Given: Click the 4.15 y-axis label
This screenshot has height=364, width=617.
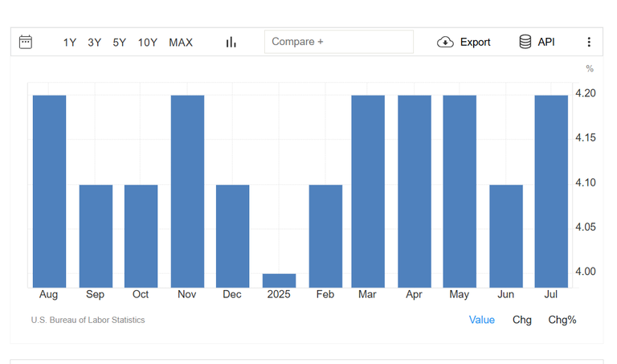Looking at the screenshot, I should click(585, 137).
